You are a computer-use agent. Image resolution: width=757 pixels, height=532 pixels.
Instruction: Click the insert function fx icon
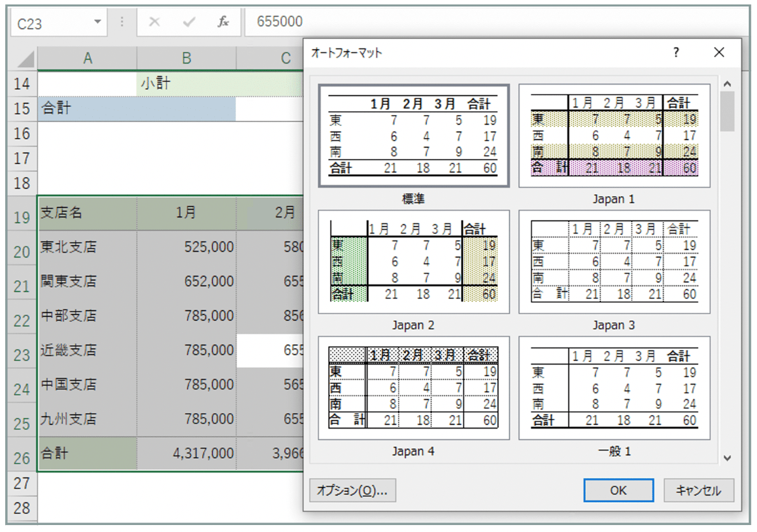pyautogui.click(x=223, y=22)
